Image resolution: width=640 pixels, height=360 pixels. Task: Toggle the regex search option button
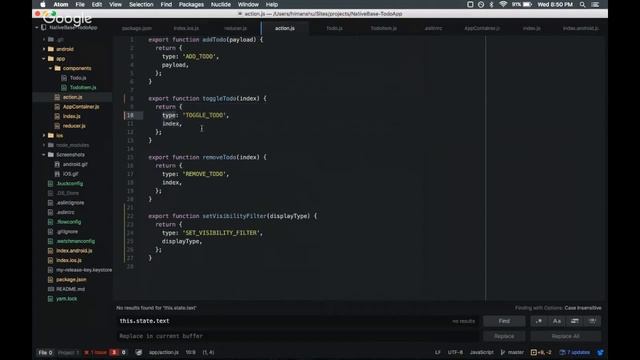pyautogui.click(x=539, y=321)
